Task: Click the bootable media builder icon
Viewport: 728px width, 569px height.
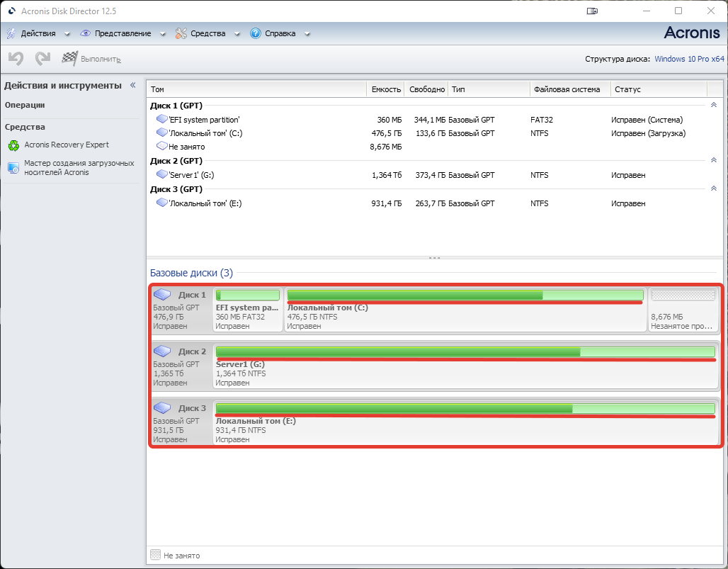Action: click(14, 168)
